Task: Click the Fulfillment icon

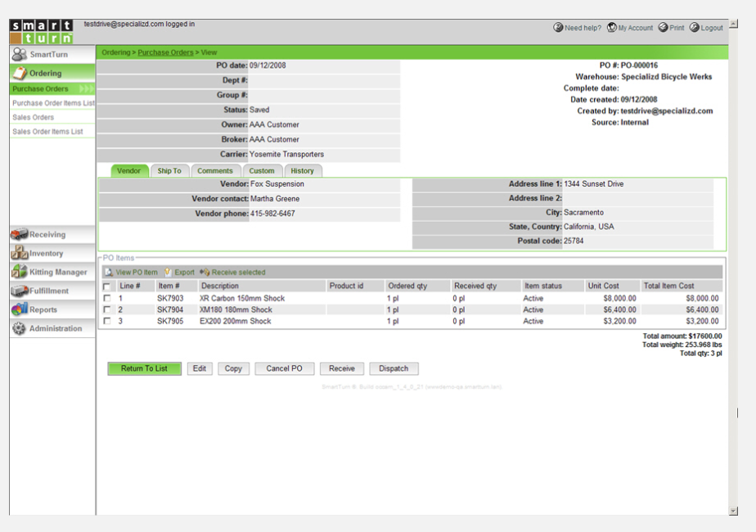Action: coord(20,291)
